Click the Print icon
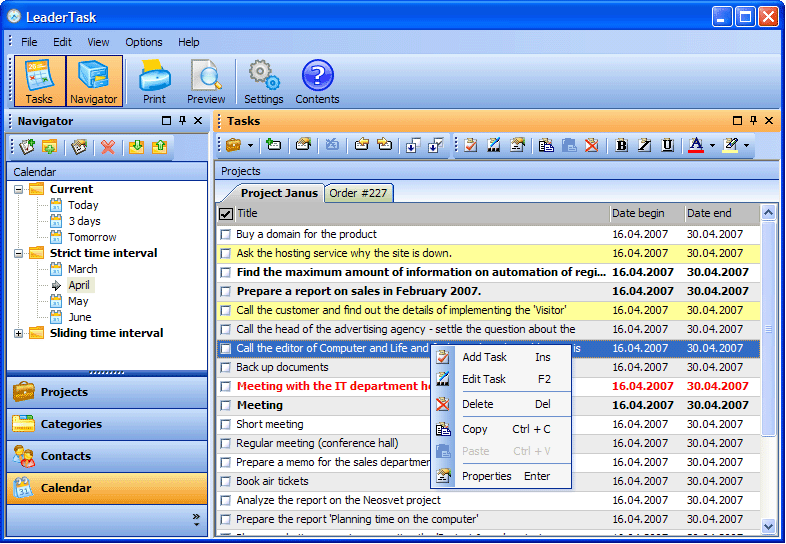Screen dimensions: 786x544 coord(154,81)
